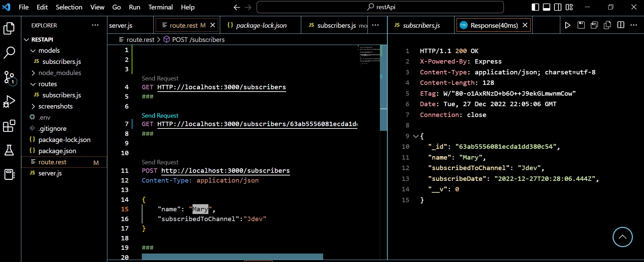
Task: Toggle the secondary side bar layout icon
Action: coord(558,7)
